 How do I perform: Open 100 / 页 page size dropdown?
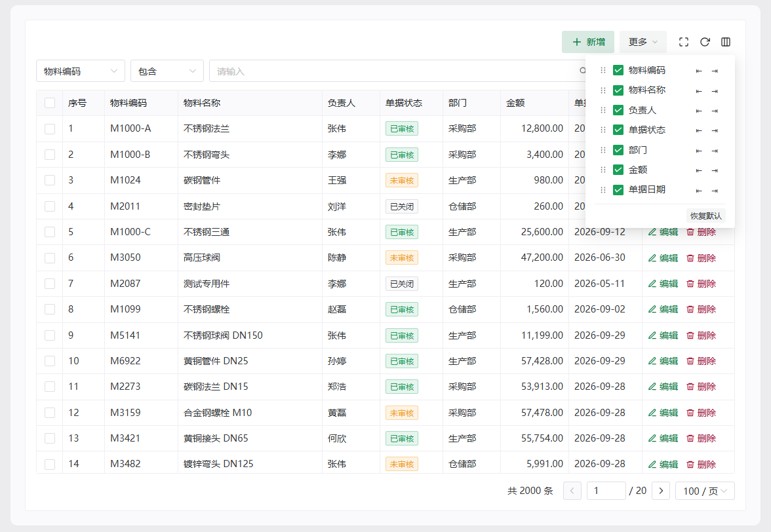(705, 491)
